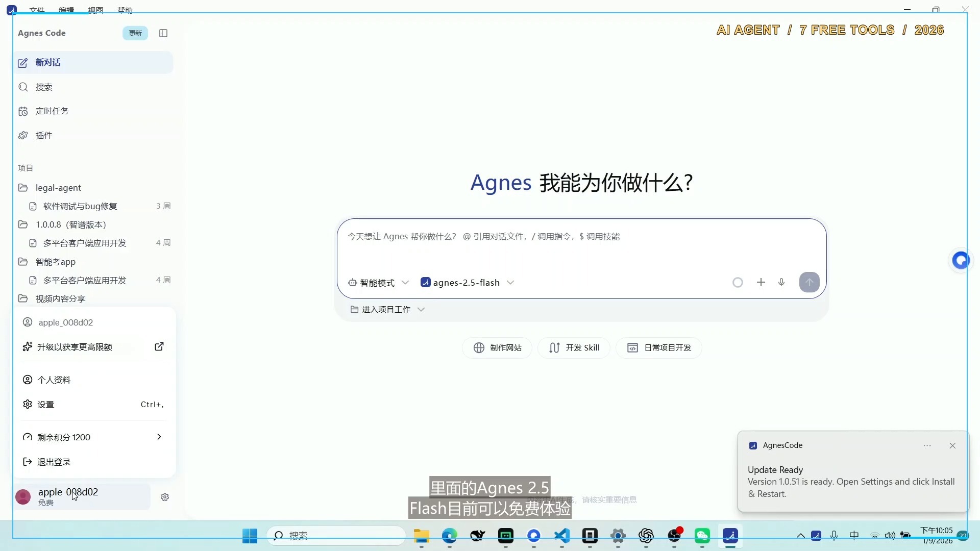Open the agnes-2.5-flash model dropdown
Viewport: 980px width, 551px height.
pyautogui.click(x=467, y=283)
